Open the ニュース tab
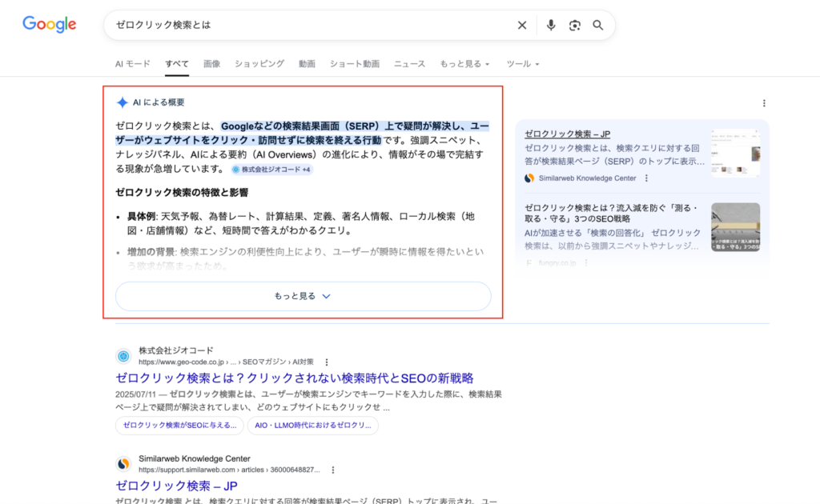The height and width of the screenshot is (504, 820). click(x=409, y=64)
